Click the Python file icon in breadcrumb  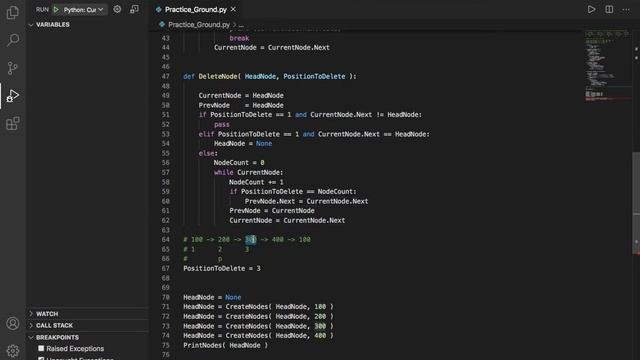tap(162, 24)
